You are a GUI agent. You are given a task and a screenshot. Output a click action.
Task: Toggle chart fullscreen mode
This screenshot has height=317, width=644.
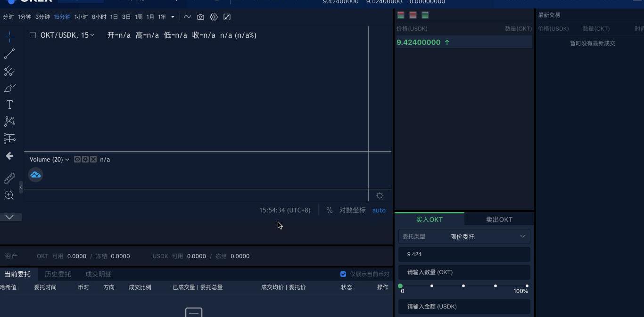click(227, 17)
